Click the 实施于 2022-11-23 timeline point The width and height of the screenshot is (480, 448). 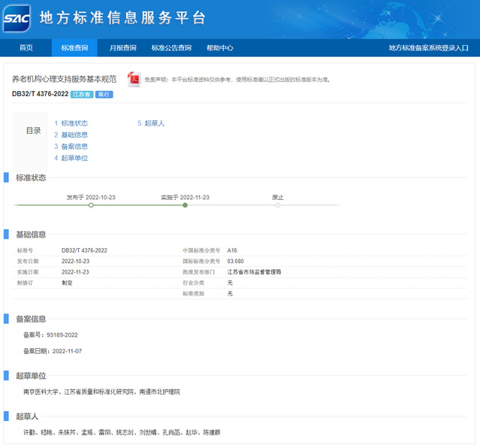click(185, 204)
